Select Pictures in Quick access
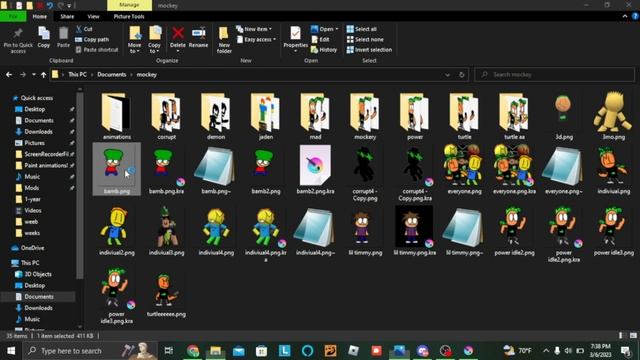 click(x=35, y=143)
